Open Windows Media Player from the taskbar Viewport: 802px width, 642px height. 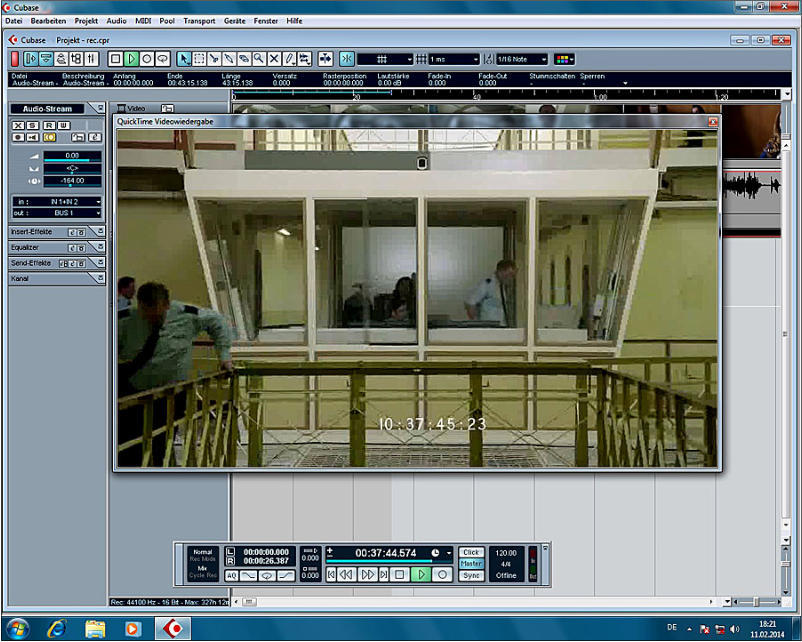[133, 628]
